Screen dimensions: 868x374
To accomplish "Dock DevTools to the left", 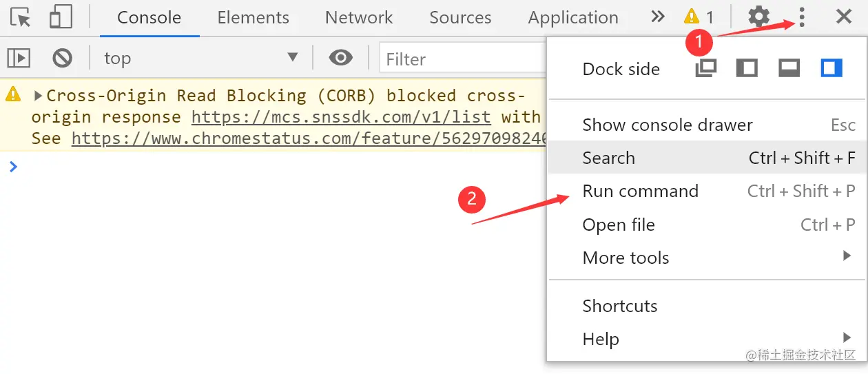I will (747, 68).
